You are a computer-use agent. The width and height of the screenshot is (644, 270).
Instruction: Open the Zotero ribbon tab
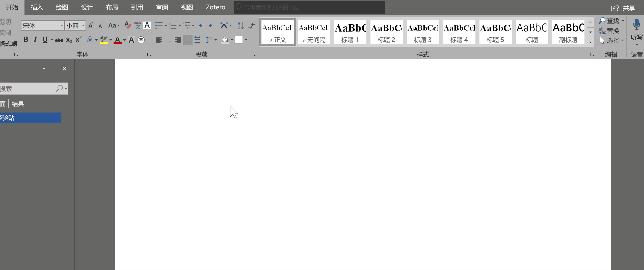tap(216, 8)
